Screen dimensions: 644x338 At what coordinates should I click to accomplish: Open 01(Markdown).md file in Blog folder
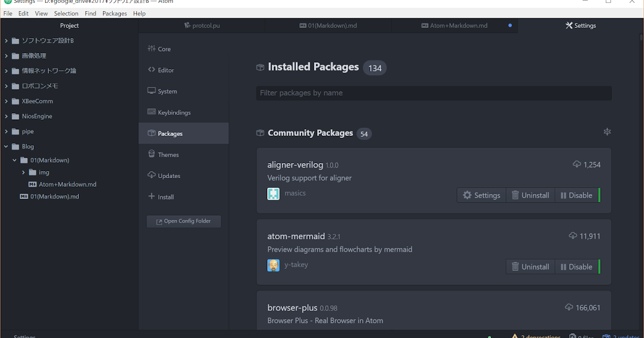point(55,196)
